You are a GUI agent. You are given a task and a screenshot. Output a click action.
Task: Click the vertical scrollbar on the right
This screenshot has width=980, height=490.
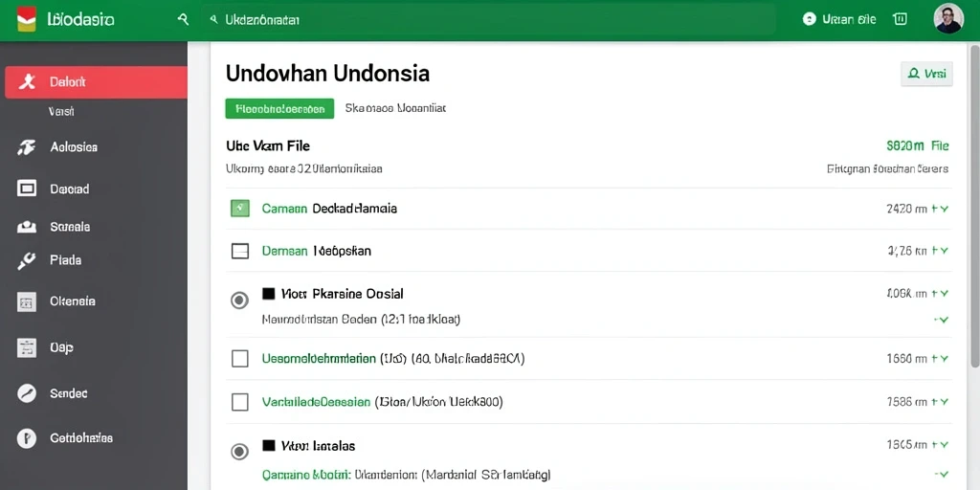(975, 207)
